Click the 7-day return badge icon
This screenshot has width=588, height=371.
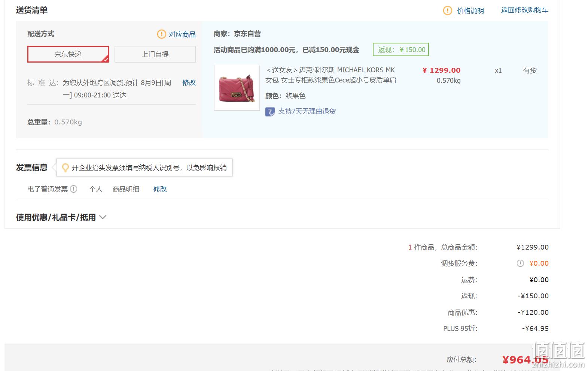[x=270, y=112]
